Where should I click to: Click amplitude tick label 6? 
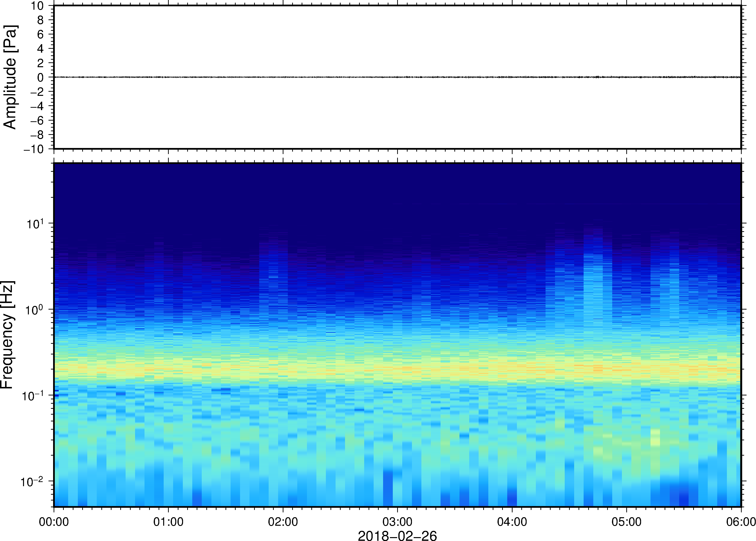point(41,34)
